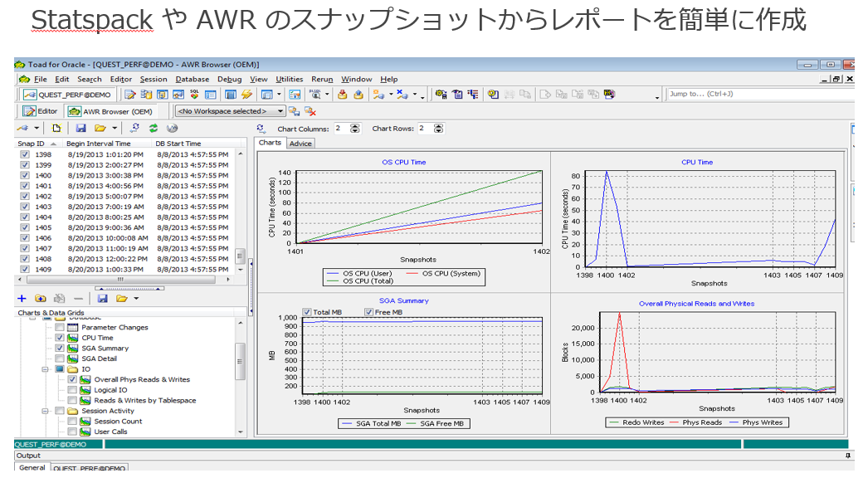Open the Editor pencil icon in main toolbar
Image resolution: width=868 pixels, height=483 pixels.
[130, 95]
